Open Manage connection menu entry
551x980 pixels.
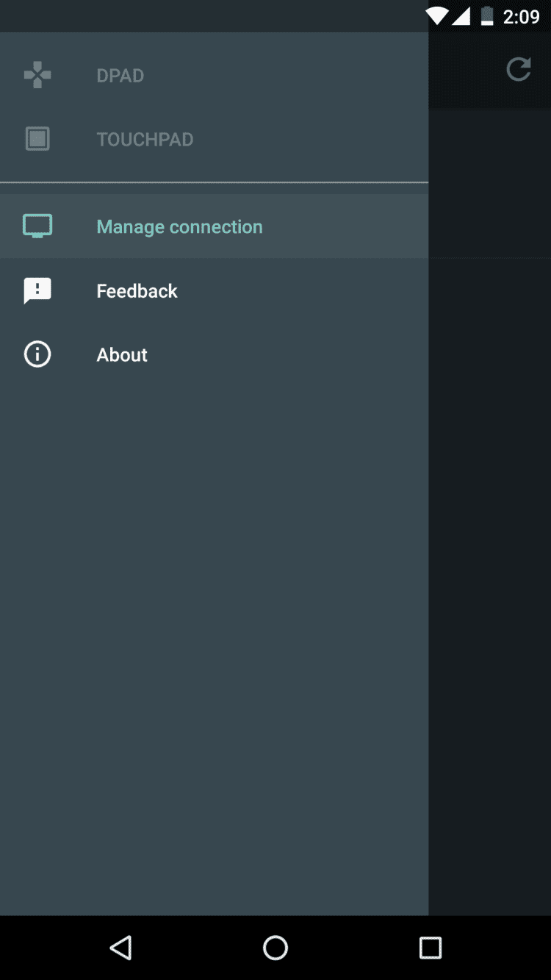click(179, 226)
